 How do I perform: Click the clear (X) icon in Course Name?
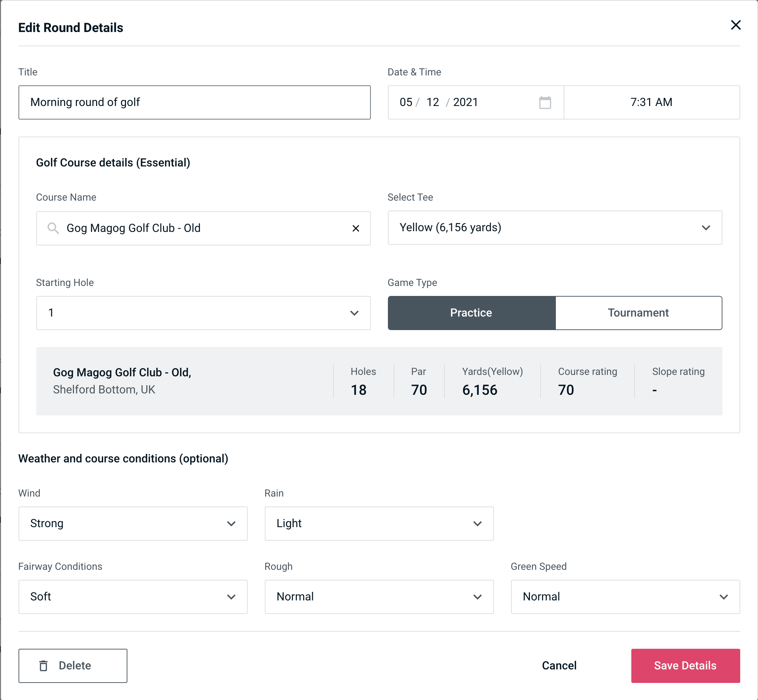pyautogui.click(x=356, y=228)
